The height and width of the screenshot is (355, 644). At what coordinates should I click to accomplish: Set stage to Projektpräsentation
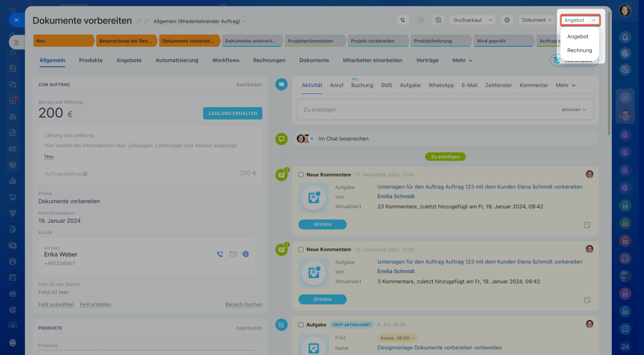315,41
